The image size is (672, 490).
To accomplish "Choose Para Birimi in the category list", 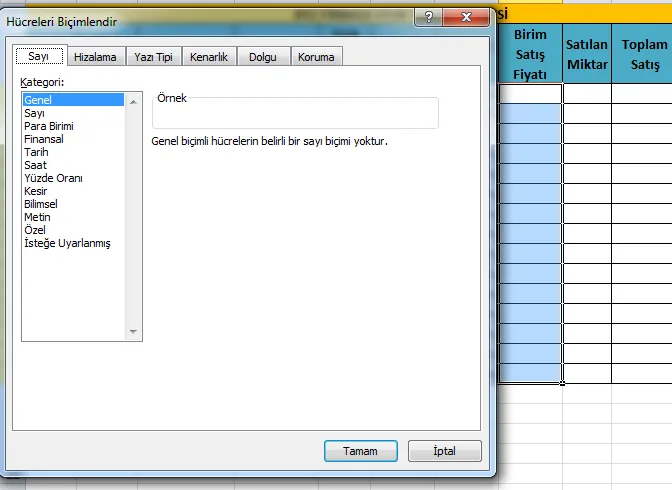I will point(48,126).
